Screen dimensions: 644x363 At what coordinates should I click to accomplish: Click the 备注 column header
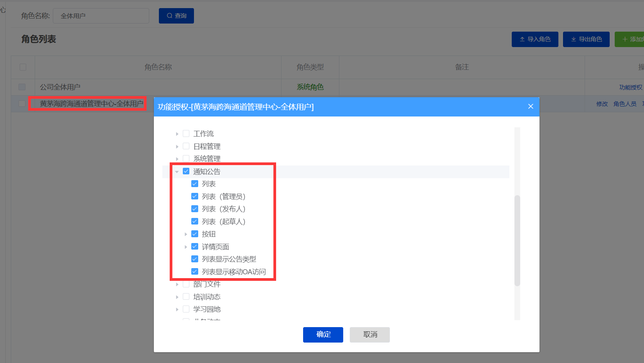462,67
